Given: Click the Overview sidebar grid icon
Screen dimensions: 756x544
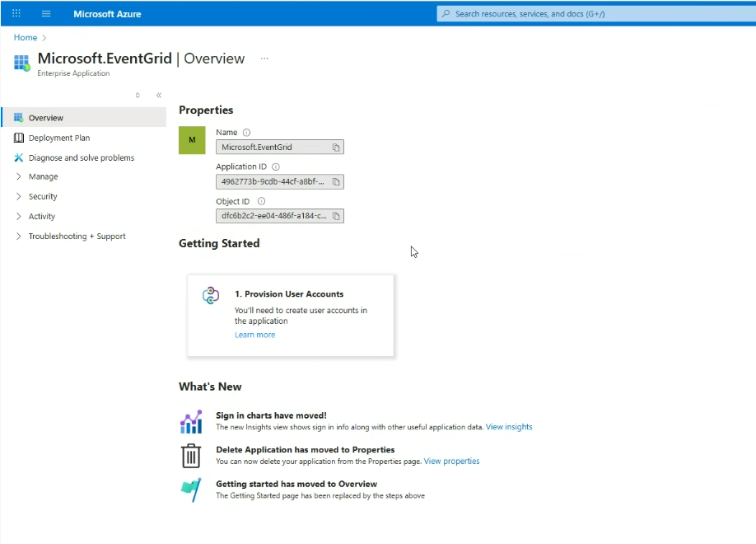Looking at the screenshot, I should coord(18,117).
